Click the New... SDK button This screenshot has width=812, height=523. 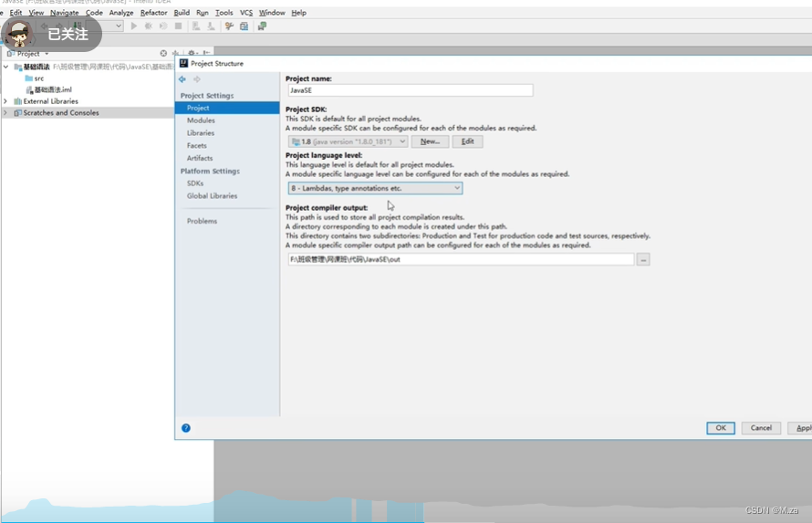tap(430, 141)
